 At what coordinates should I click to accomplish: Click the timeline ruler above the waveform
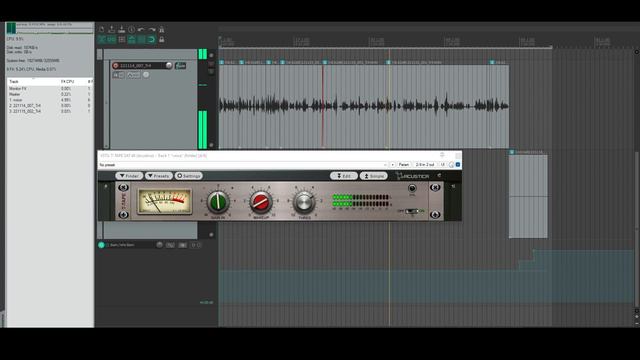coord(427,41)
